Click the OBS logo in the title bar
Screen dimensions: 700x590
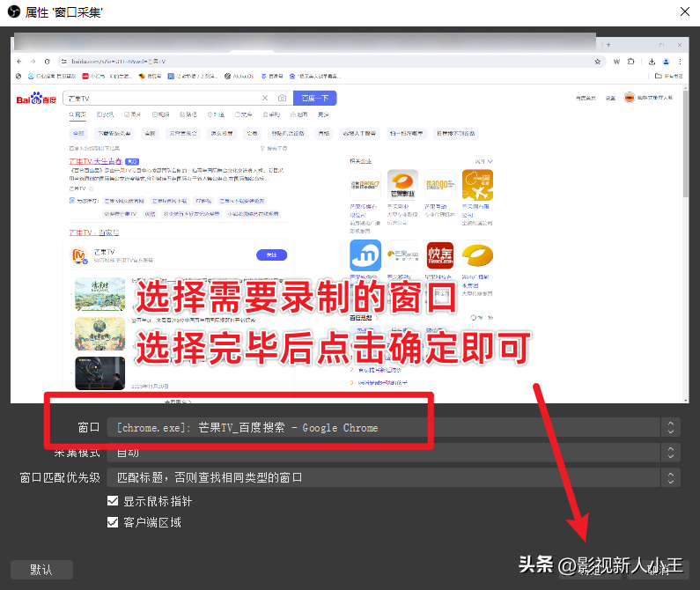(14, 11)
